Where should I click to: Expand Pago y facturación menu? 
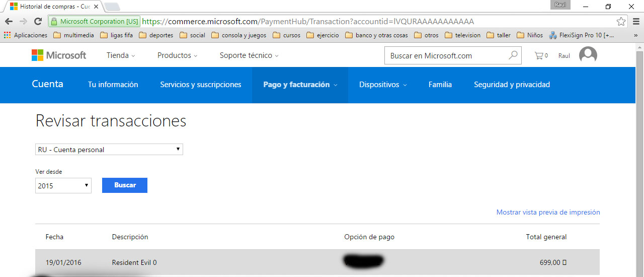(300, 85)
